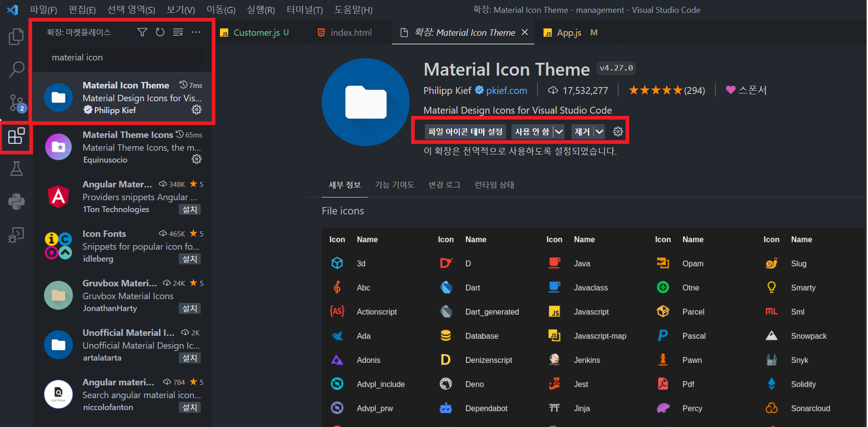
Task: Click the Gruvbox Material extension logo
Action: 58,296
